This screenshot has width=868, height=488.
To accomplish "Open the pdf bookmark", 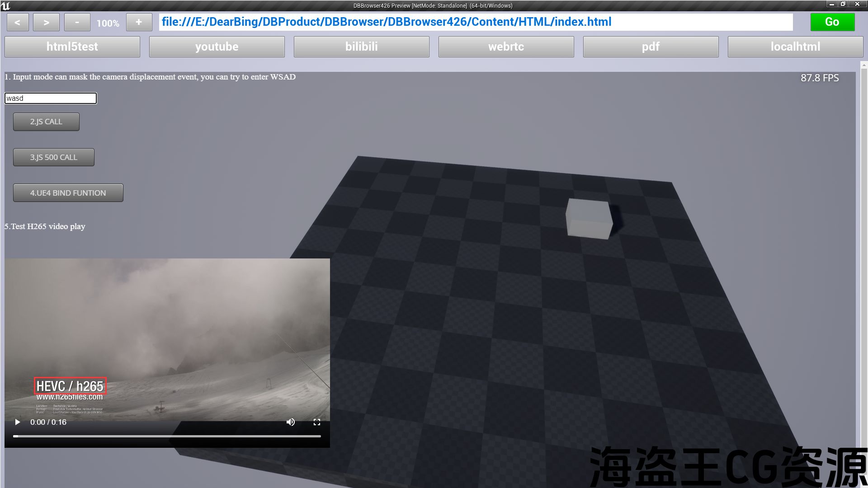I will pyautogui.click(x=651, y=47).
